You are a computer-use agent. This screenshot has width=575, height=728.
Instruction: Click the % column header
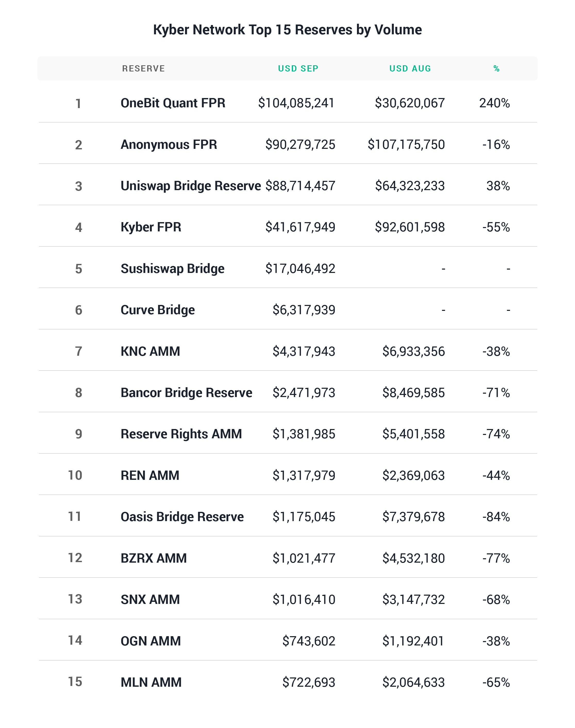(496, 68)
